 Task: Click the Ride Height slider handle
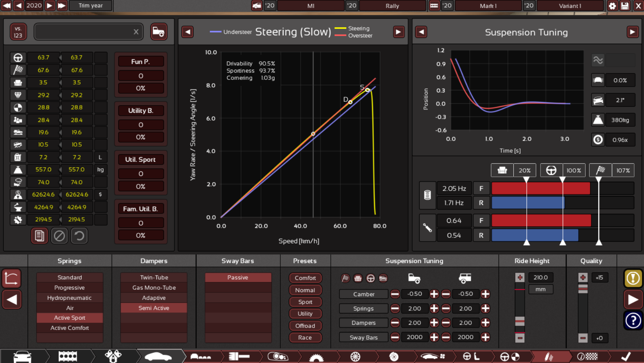click(x=520, y=321)
